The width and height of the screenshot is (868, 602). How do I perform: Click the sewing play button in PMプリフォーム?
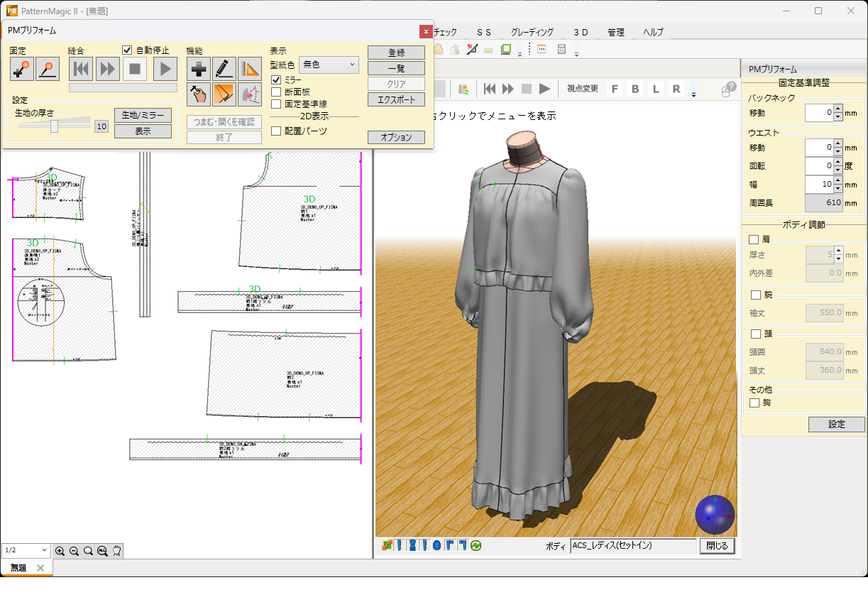[165, 69]
